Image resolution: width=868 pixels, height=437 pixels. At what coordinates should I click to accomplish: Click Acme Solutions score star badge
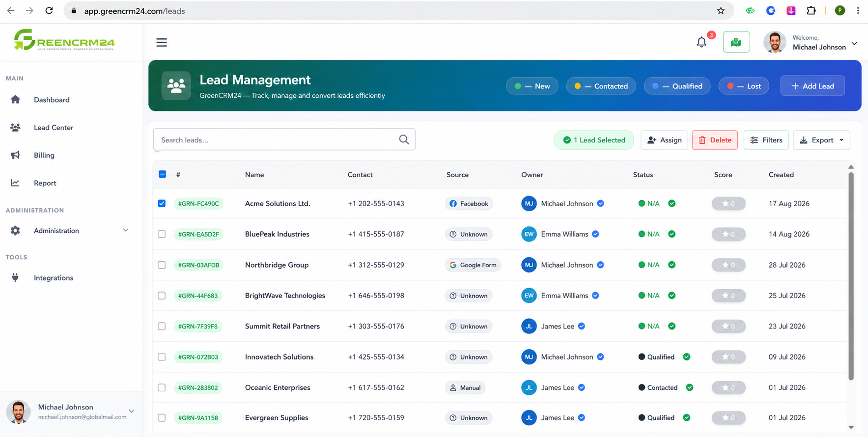[728, 203]
